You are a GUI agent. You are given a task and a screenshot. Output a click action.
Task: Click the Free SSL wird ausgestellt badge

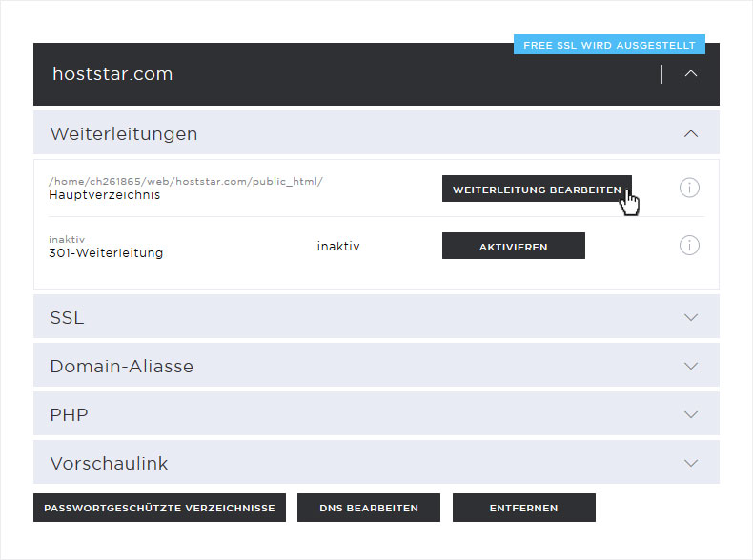pyautogui.click(x=609, y=45)
